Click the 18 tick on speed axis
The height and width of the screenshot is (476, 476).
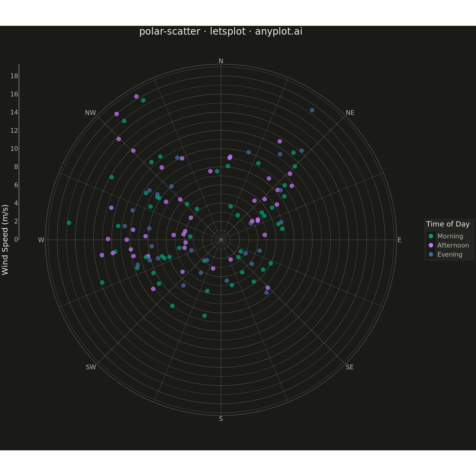coord(14,76)
